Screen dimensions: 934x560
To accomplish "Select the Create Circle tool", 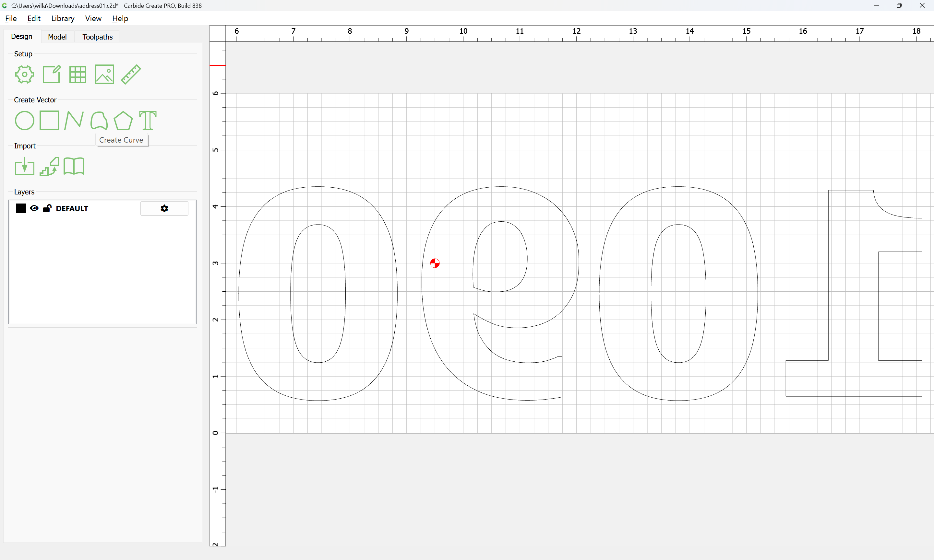I will click(25, 121).
